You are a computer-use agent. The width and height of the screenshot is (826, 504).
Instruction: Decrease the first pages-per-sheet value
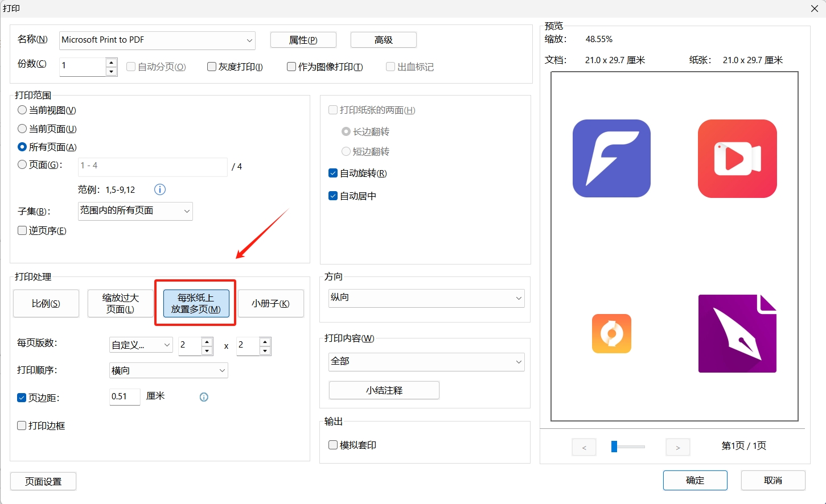tap(207, 351)
